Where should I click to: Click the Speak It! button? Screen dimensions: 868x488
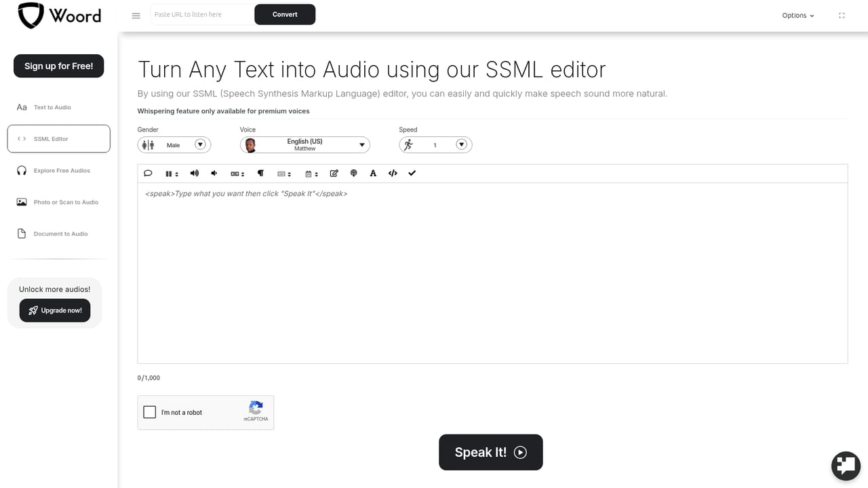click(x=491, y=452)
